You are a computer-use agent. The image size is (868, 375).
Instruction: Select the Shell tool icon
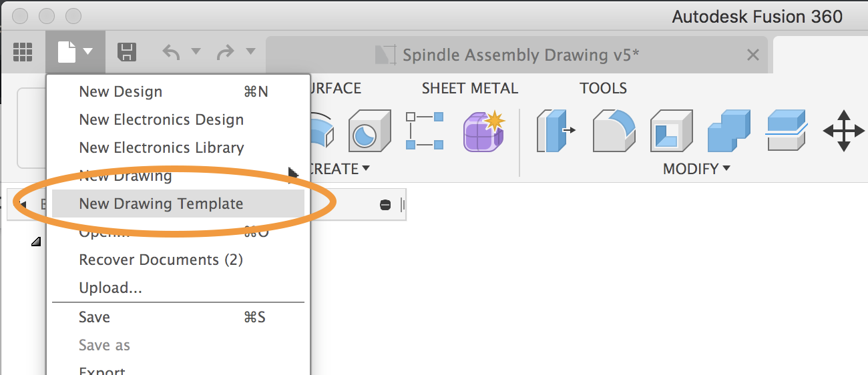671,130
